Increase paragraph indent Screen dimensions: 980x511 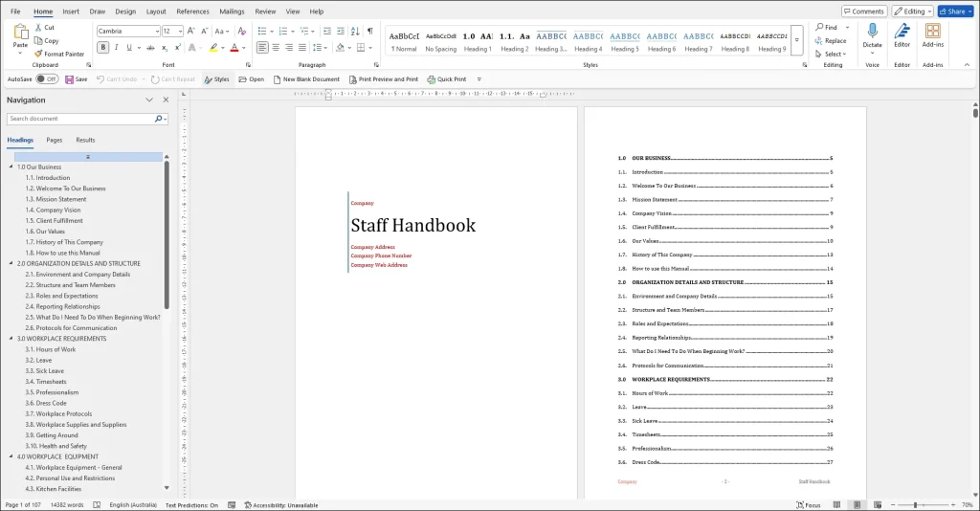point(341,31)
